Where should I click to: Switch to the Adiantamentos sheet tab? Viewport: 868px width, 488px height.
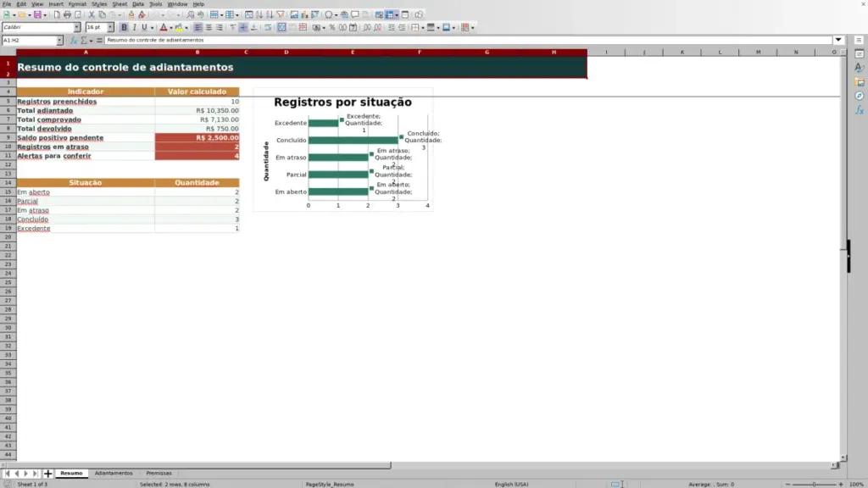[114, 474]
